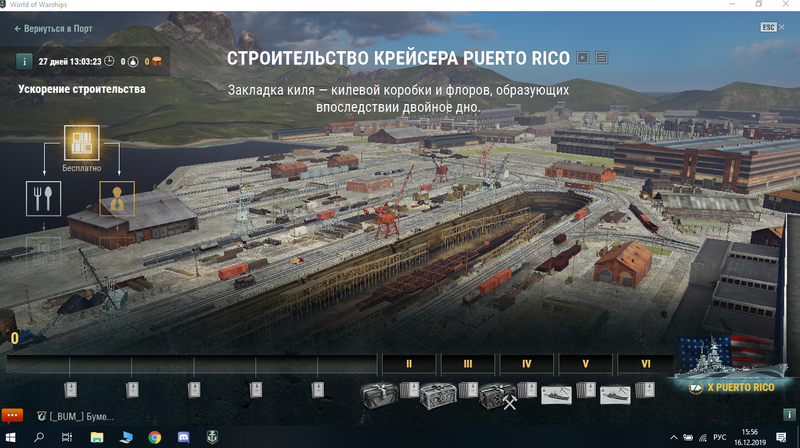This screenshot has width=800, height=448.
Task: Open the orange chat button
Action: point(12,415)
